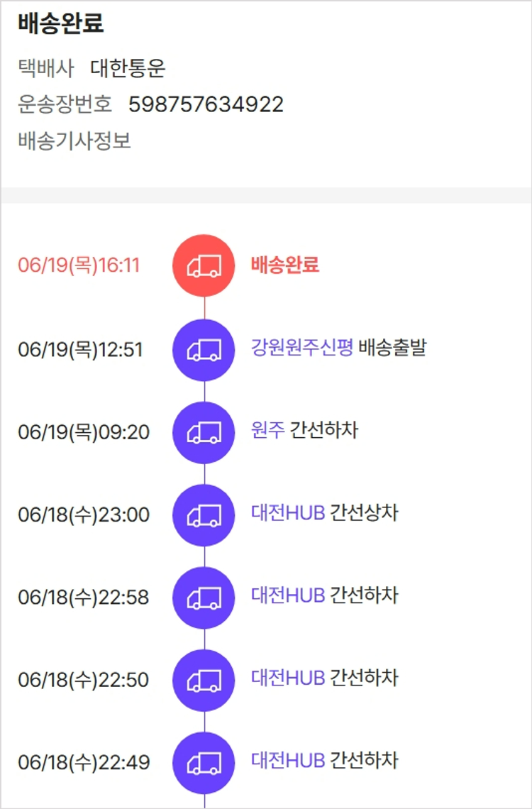Screen dimensions: 532x809
Task: Click the truck icon at 06/18 22:58
Action: [x=204, y=598]
